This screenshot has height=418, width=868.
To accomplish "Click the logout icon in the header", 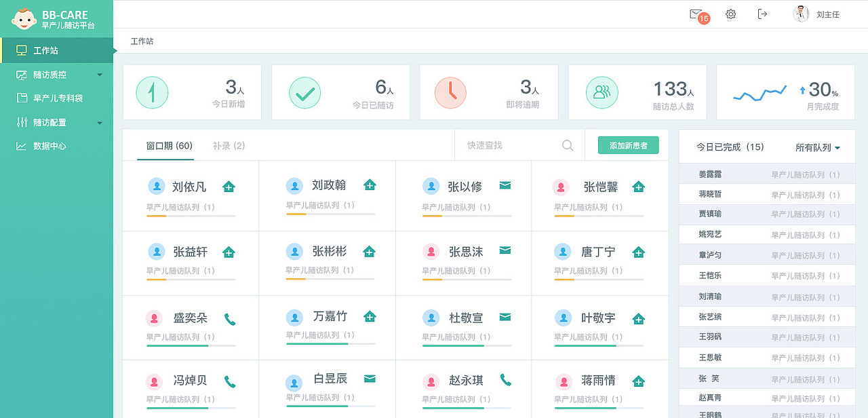I will click(x=762, y=14).
